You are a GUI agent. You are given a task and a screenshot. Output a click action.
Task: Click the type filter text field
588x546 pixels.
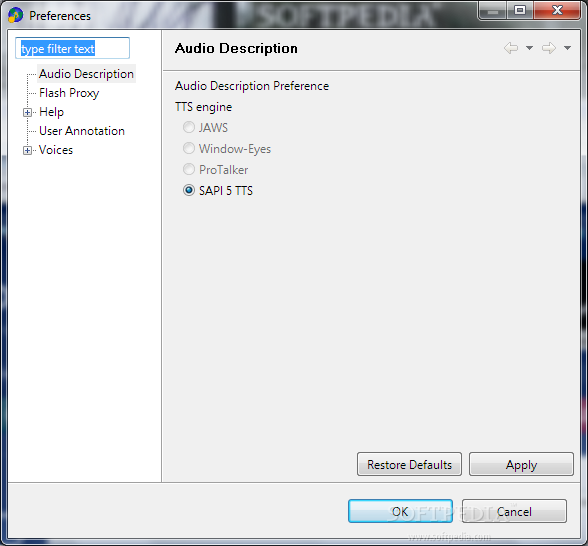point(72,48)
